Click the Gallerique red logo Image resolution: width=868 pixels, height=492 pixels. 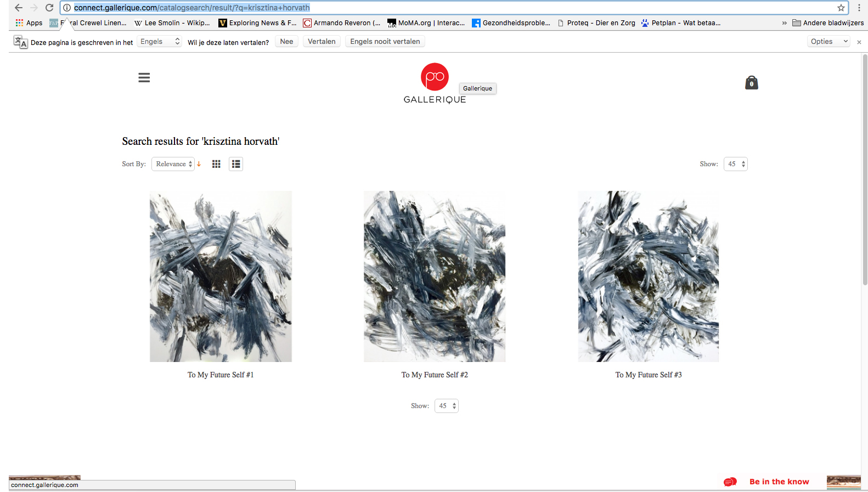[x=435, y=77]
